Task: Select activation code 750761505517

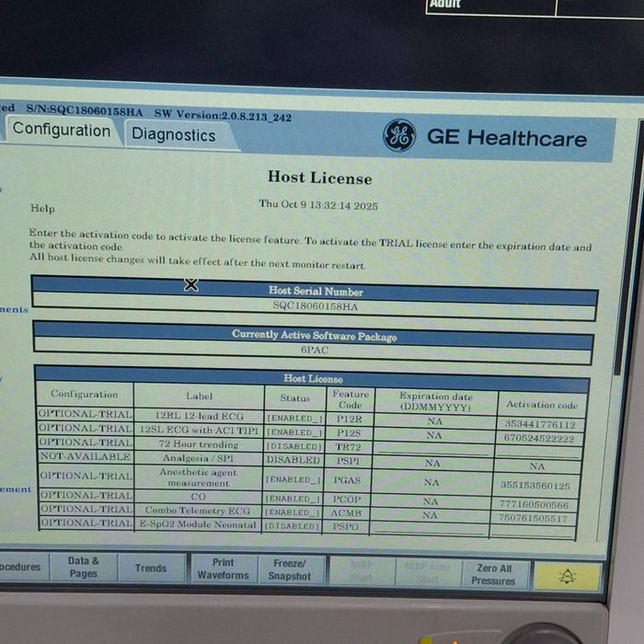Action: click(x=533, y=518)
